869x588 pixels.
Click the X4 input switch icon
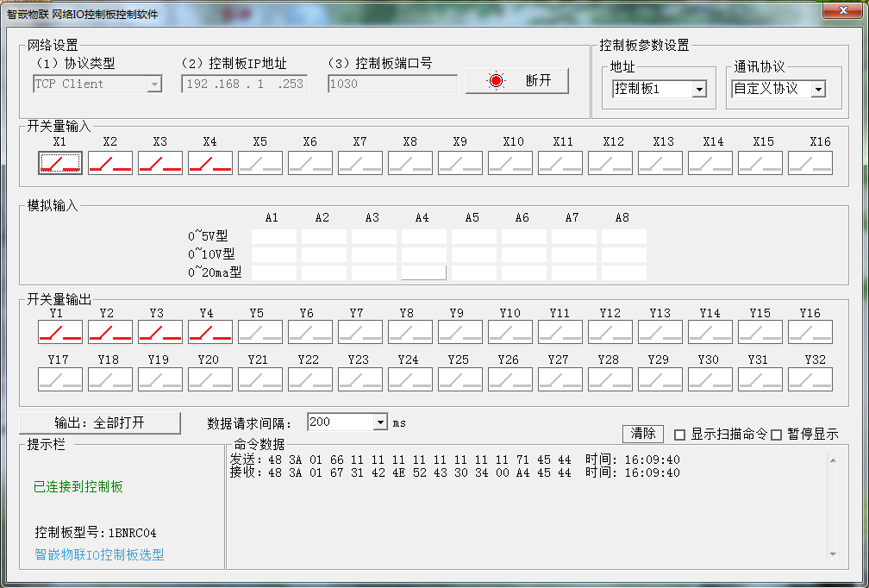point(210,163)
